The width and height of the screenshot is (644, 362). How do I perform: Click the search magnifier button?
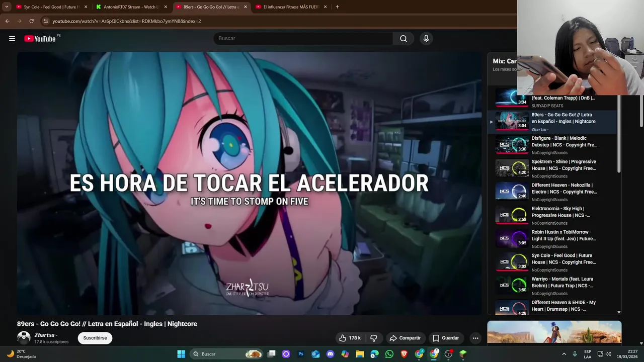pos(404,39)
